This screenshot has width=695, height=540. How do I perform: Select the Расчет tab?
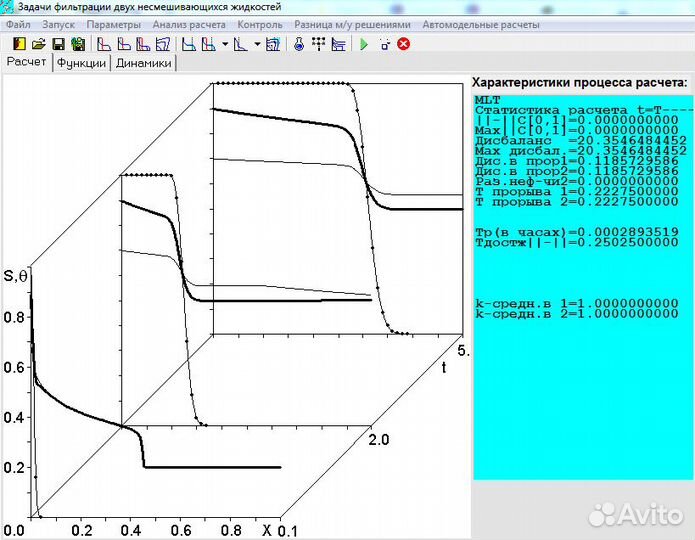[x=27, y=62]
